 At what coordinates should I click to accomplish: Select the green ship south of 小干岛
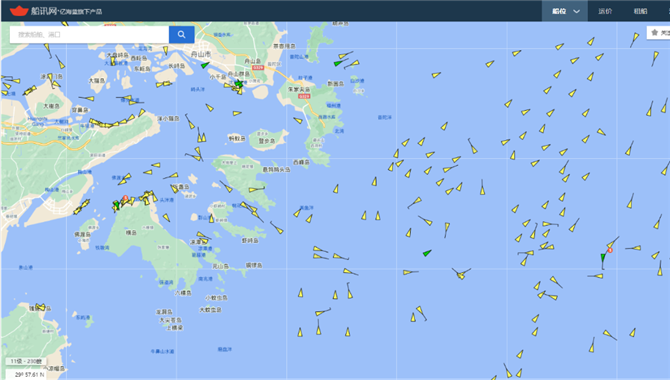pos(238,84)
